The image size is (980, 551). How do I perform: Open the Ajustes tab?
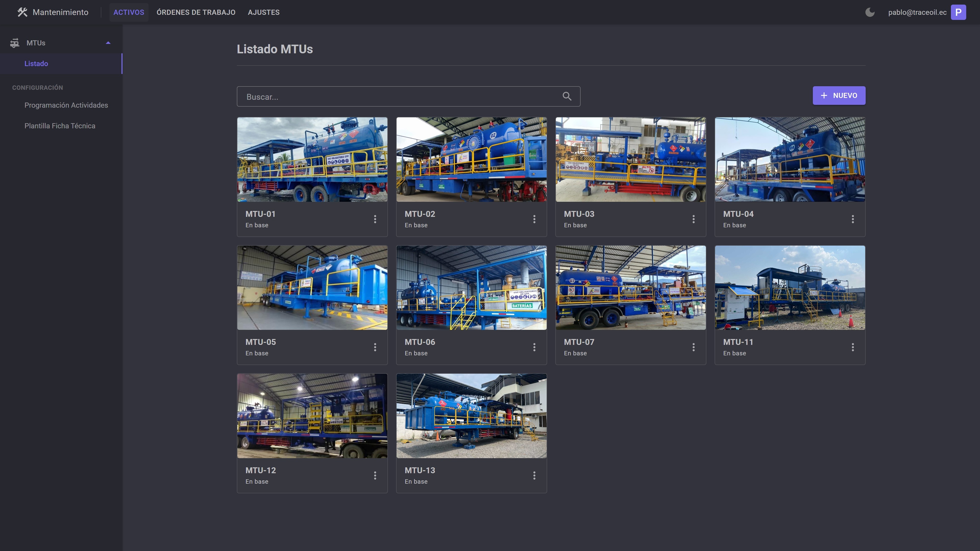coord(263,12)
